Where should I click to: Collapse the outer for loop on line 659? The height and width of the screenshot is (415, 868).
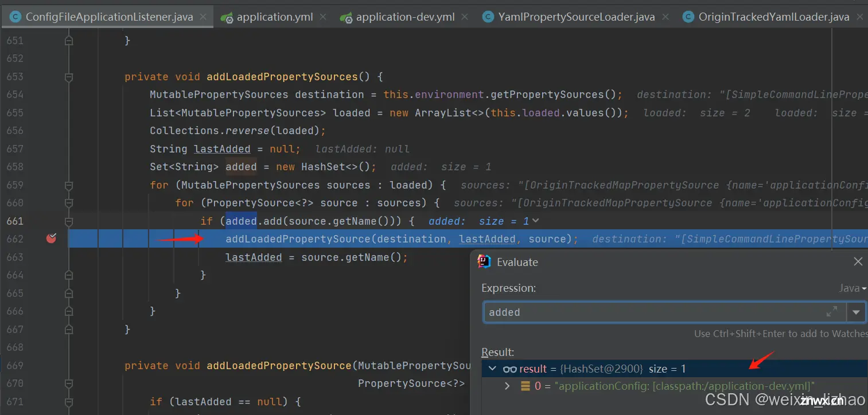(69, 185)
